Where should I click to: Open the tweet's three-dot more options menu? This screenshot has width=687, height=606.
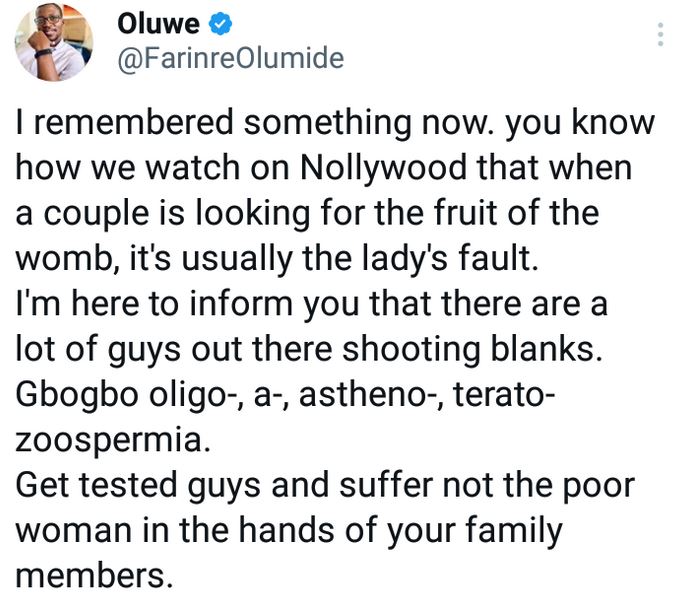pos(660,36)
